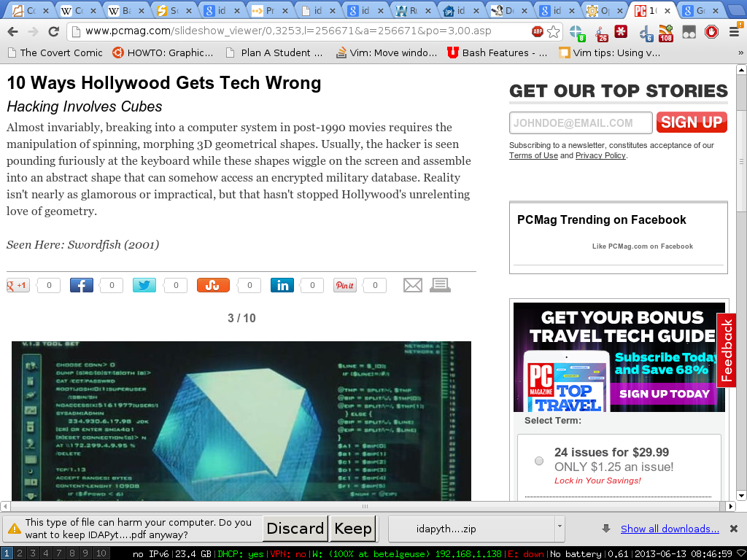Click the red SIGN UP newsletter button
Screen dimensions: 747x560
[x=692, y=122]
